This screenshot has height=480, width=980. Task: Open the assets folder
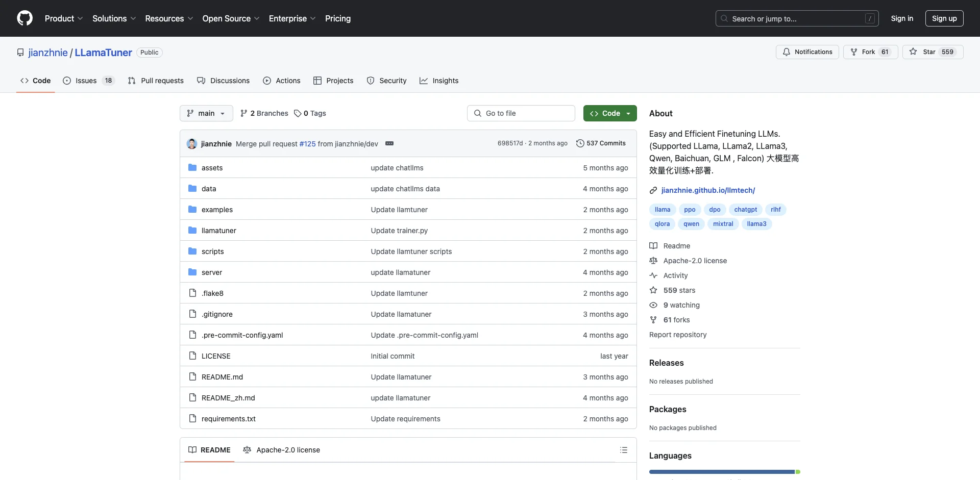[212, 168]
